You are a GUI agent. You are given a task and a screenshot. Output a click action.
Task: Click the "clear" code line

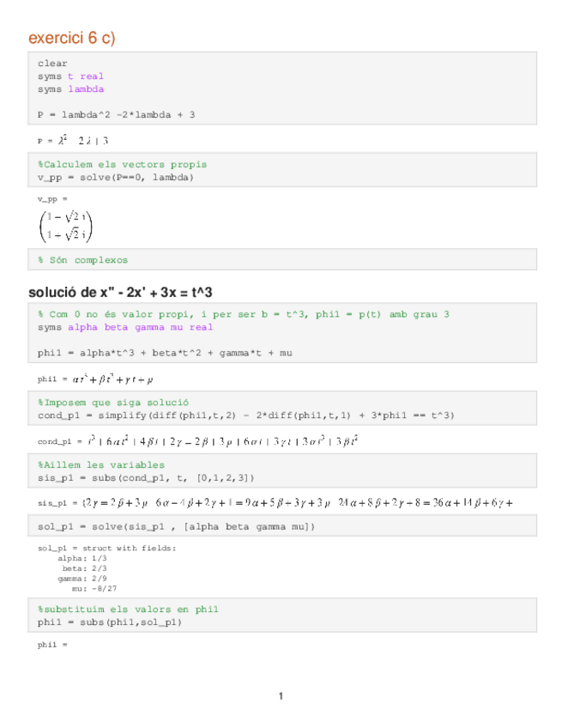52,64
